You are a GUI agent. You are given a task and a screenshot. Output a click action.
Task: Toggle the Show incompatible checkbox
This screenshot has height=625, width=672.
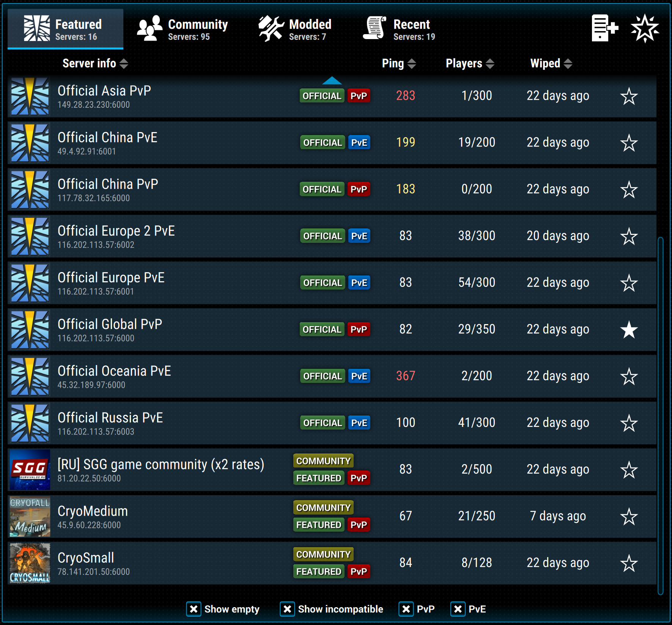coord(287,609)
